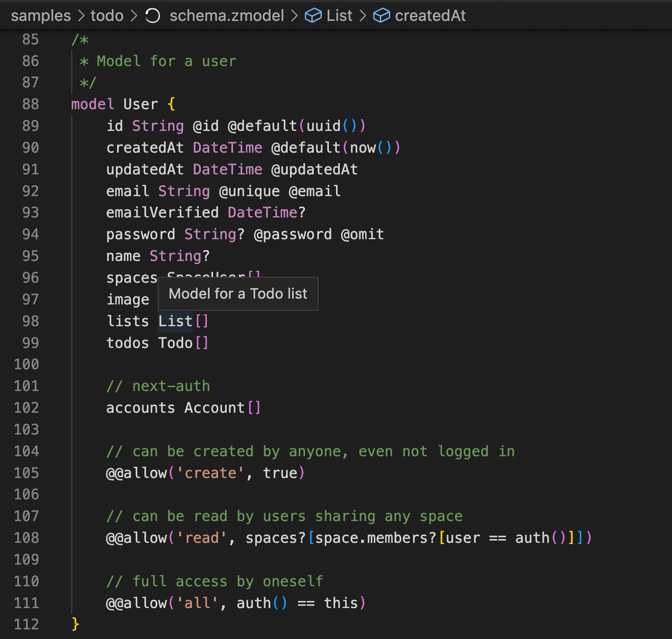This screenshot has height=639, width=672.
Task: Select the @password attribute on line 94
Action: tap(292, 234)
